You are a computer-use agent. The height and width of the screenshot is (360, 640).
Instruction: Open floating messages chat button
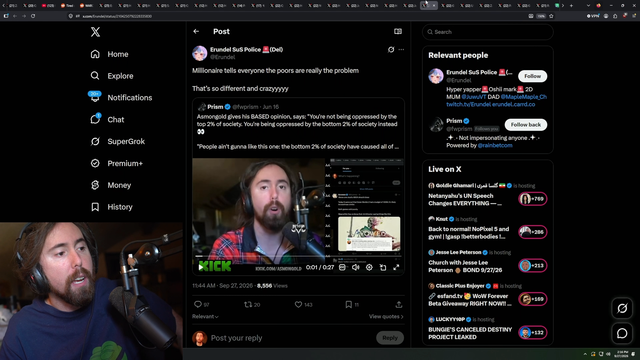tap(622, 333)
